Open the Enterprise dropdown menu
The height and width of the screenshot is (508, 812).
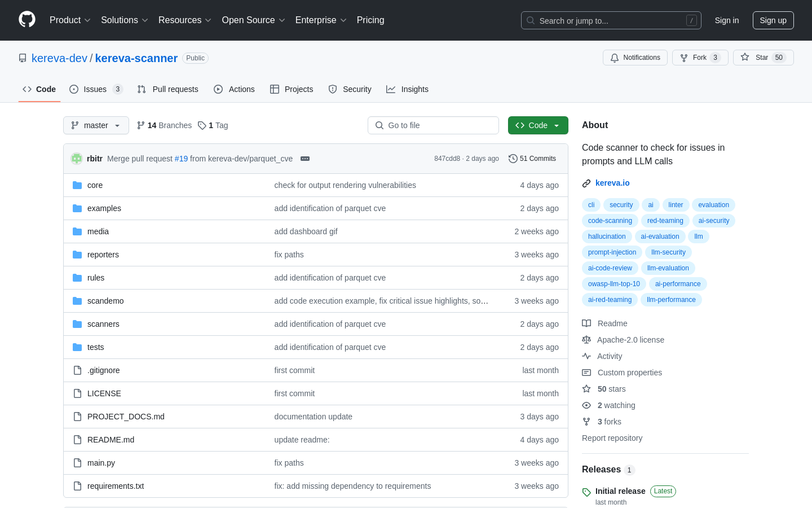click(x=321, y=20)
